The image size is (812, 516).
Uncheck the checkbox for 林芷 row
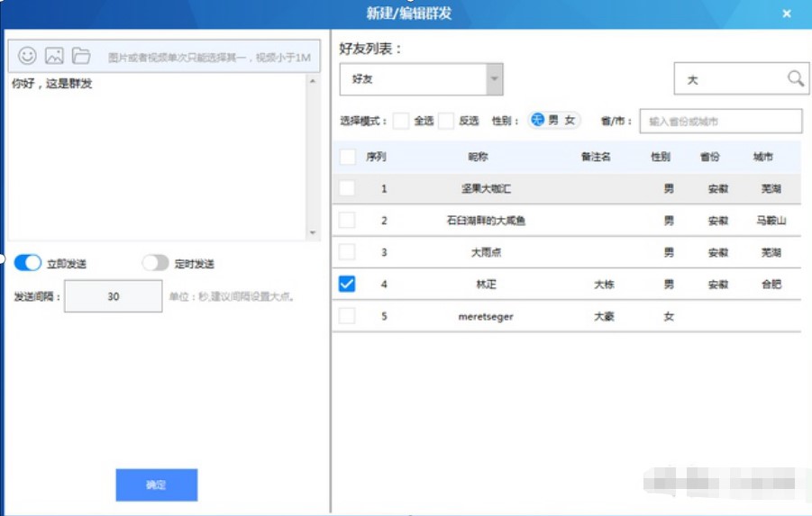pyautogui.click(x=347, y=285)
